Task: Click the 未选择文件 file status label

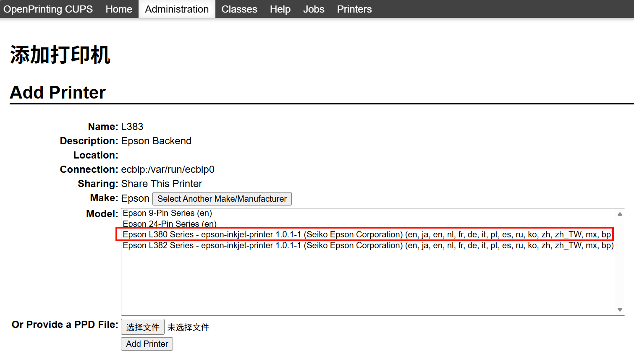Action: 188,328
